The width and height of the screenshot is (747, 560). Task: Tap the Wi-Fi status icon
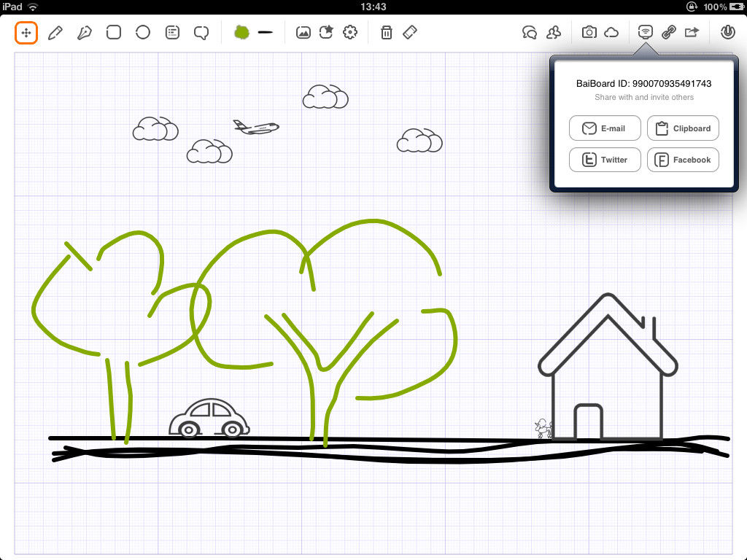pyautogui.click(x=33, y=7)
